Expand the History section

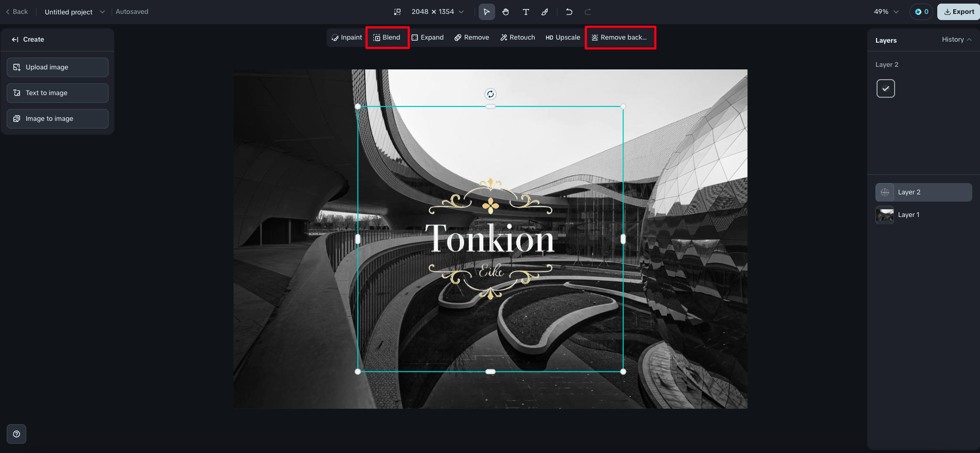pos(957,40)
